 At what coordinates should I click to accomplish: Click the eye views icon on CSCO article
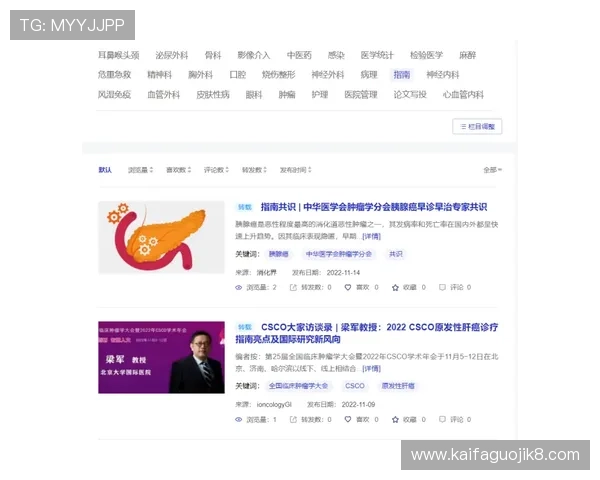tap(238, 420)
